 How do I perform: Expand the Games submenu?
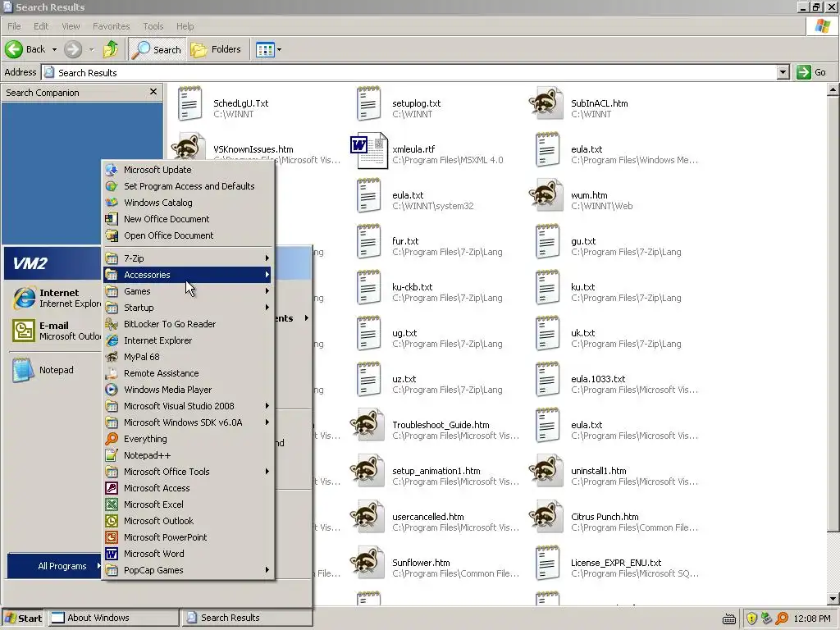[x=188, y=291]
